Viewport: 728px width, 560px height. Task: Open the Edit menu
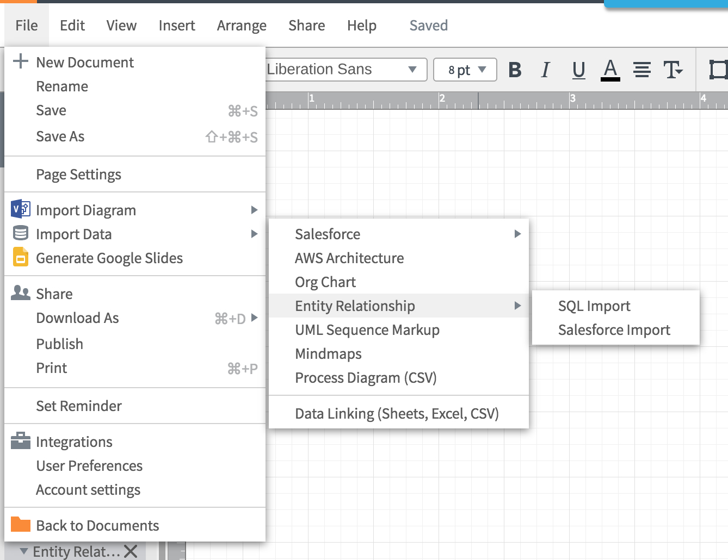72,26
